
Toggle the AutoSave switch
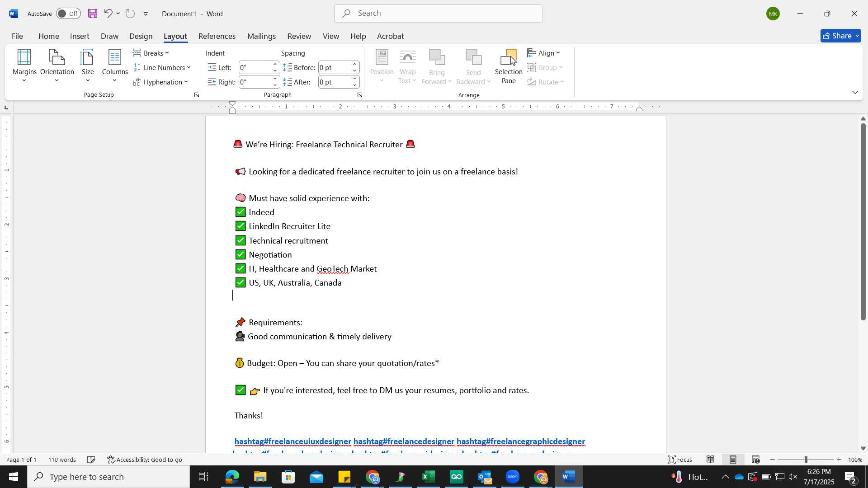point(68,14)
